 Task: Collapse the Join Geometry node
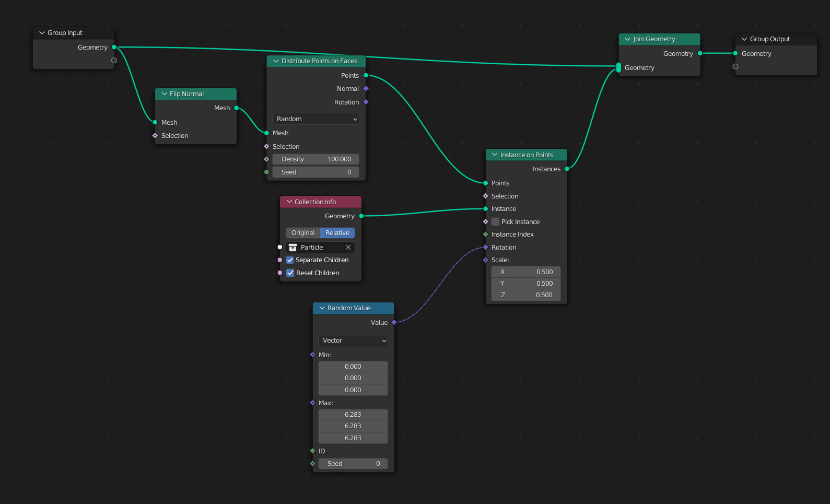coord(628,39)
